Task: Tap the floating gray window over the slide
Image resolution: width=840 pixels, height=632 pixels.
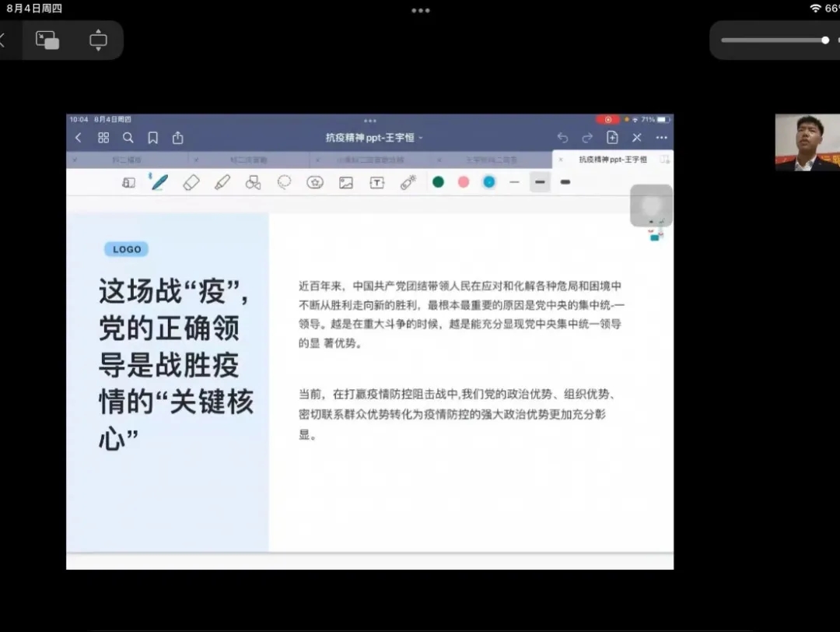Action: click(652, 205)
